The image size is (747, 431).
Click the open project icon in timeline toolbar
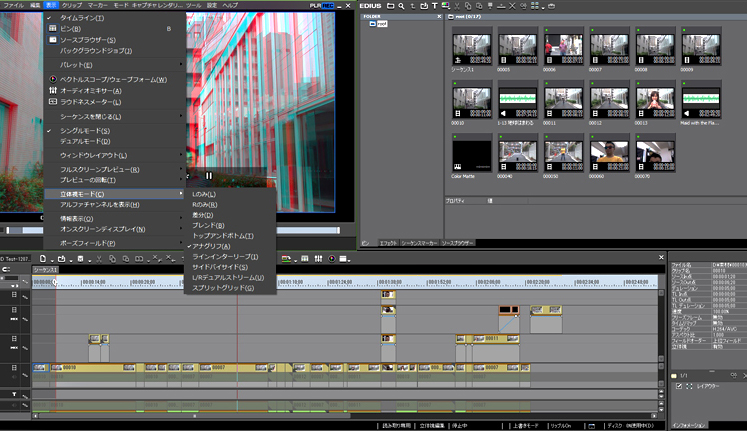tap(61, 259)
